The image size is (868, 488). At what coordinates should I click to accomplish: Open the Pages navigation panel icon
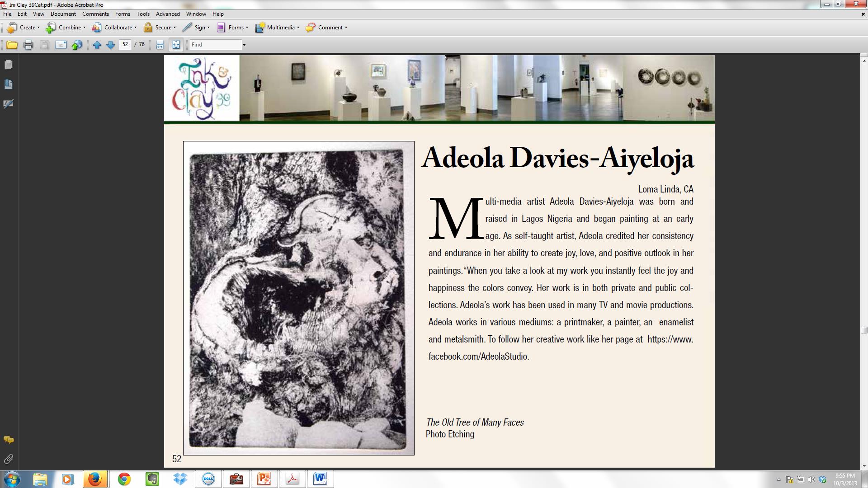point(9,65)
